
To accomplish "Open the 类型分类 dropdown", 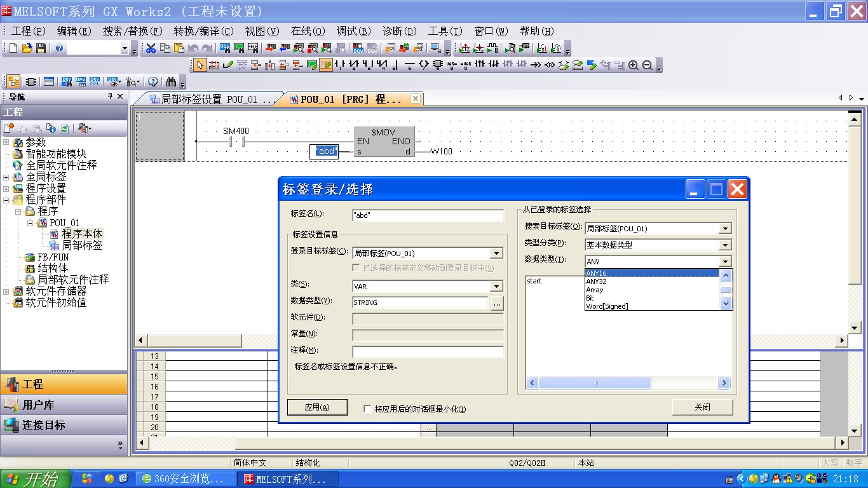I will click(725, 245).
